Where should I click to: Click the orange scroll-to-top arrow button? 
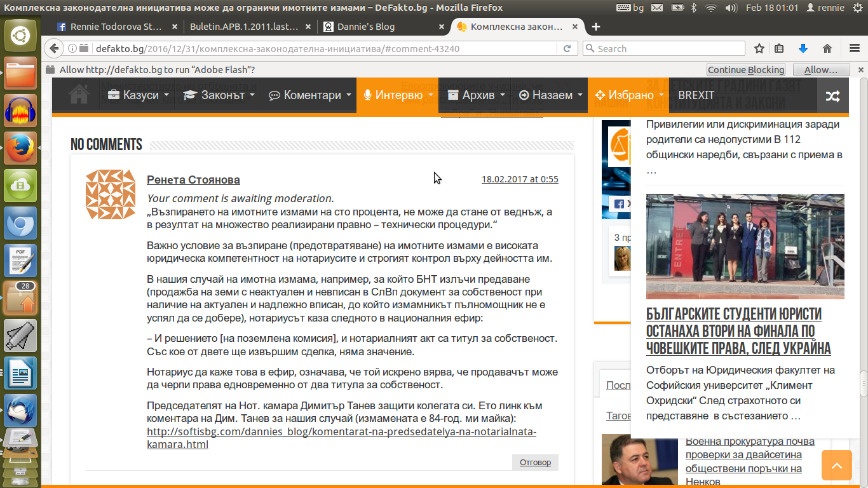pos(837,466)
